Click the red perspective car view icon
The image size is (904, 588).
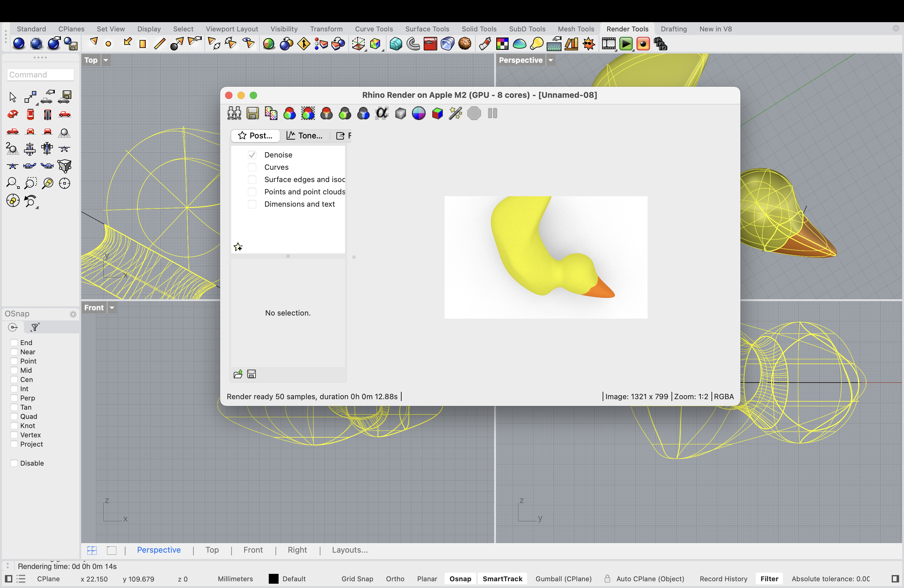click(13, 114)
